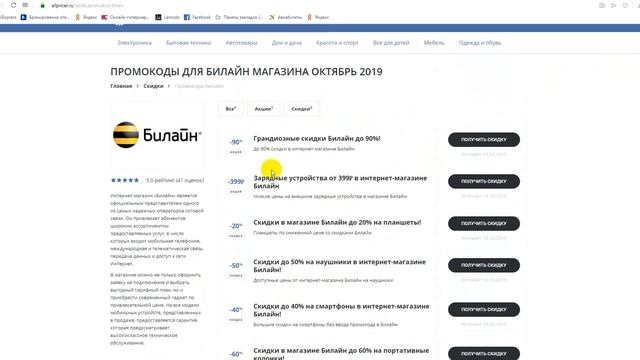Image resolution: width=640 pixels, height=360 pixels.
Task: Open Скидки до 40% на смартфоны title
Action: (341, 310)
